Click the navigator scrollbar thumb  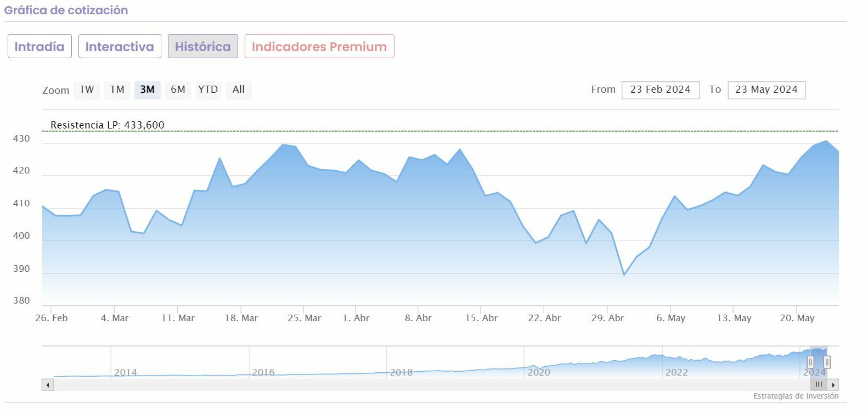click(819, 385)
